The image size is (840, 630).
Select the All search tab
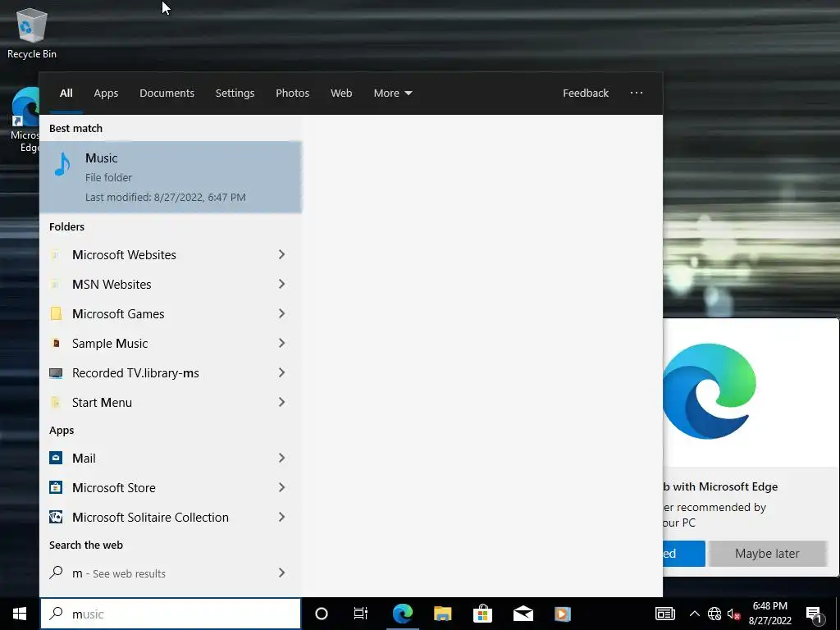66,94
